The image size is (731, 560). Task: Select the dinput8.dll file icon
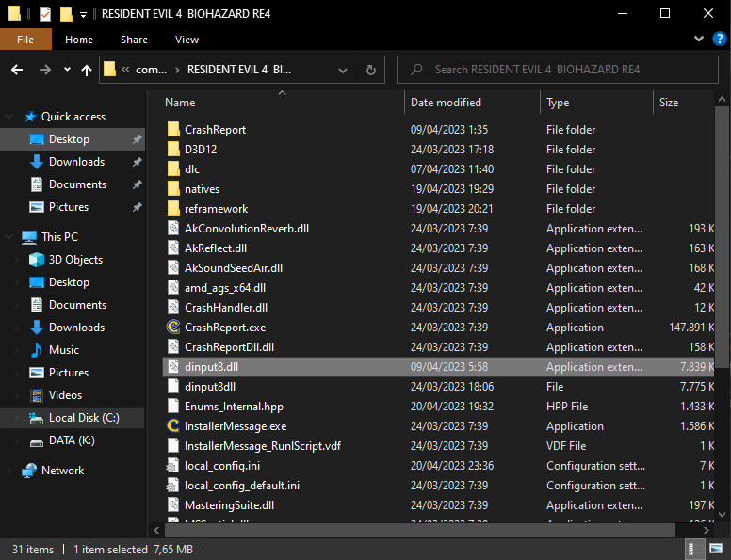(173, 367)
